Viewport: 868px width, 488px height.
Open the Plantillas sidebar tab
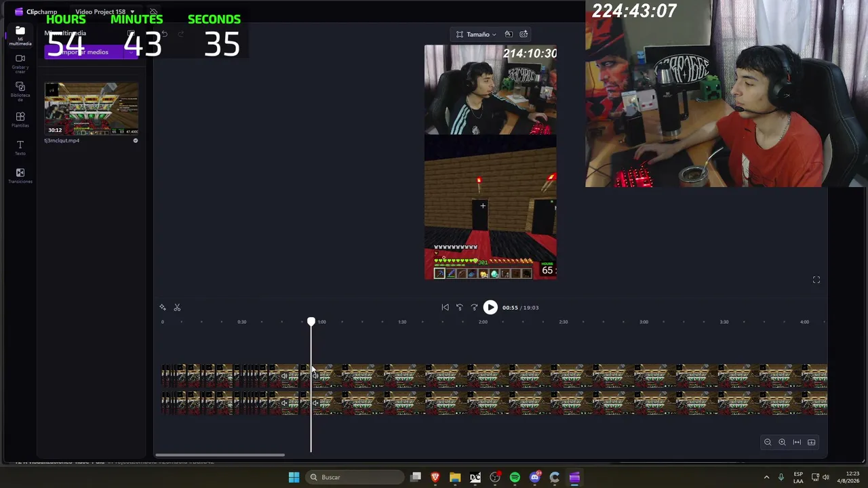[x=20, y=120]
